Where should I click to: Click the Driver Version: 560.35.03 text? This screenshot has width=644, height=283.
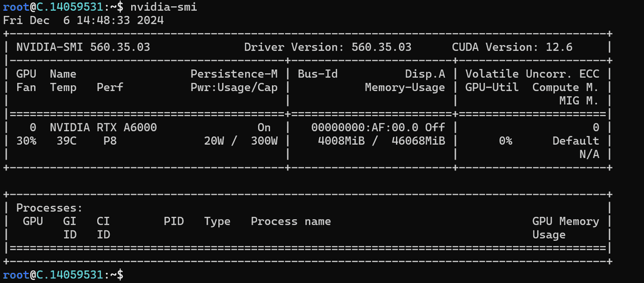(x=328, y=47)
